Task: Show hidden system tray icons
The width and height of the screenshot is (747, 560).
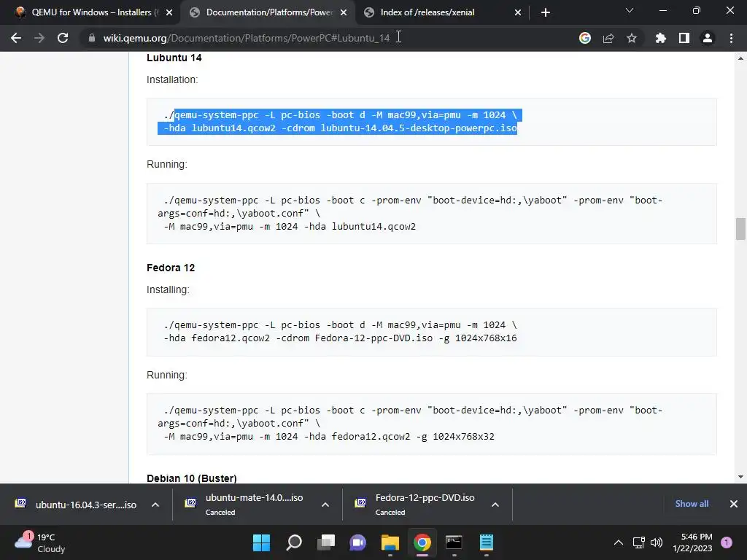Action: pyautogui.click(x=619, y=542)
